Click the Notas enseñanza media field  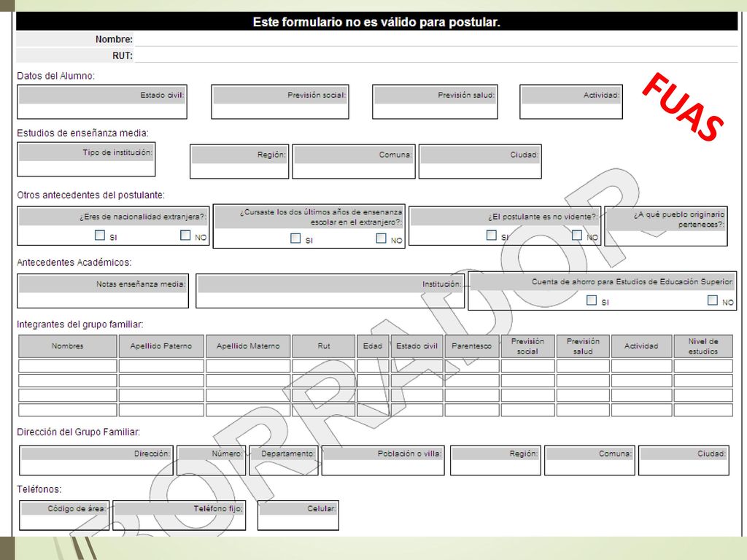coord(103,291)
